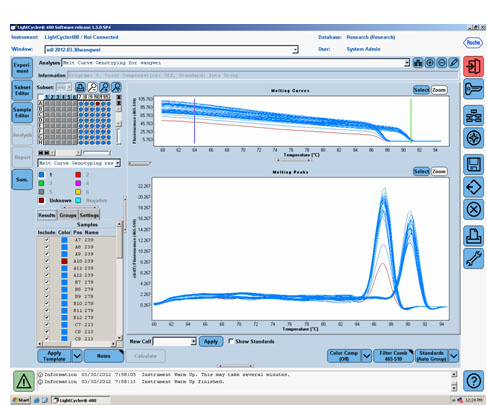Click the minus icon to remove analysis

click(x=442, y=63)
